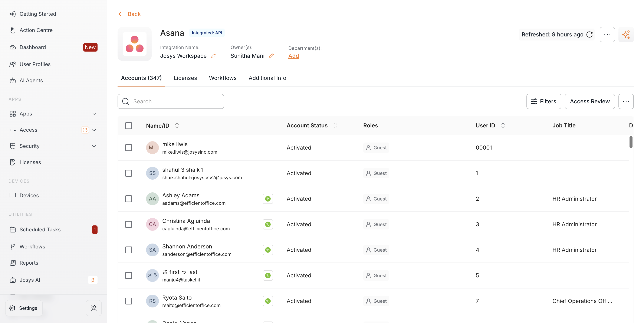Open the AI sparkle assistant button
Screen dimensions: 644x323
click(x=626, y=35)
